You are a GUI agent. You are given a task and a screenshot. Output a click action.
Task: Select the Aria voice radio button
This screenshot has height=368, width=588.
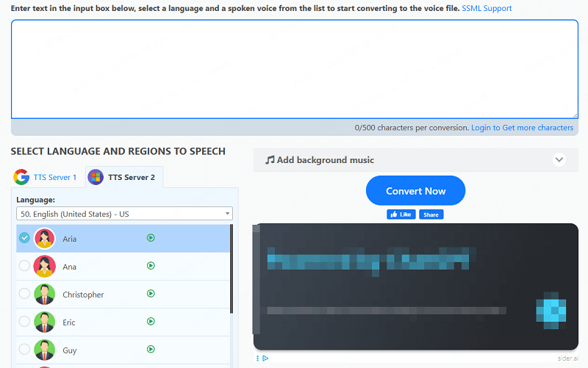pyautogui.click(x=24, y=237)
